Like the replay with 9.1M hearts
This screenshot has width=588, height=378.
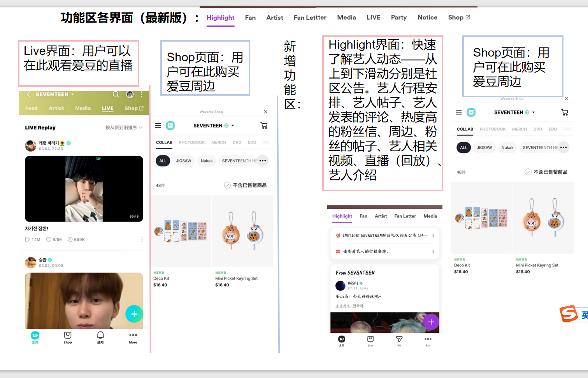49,240
